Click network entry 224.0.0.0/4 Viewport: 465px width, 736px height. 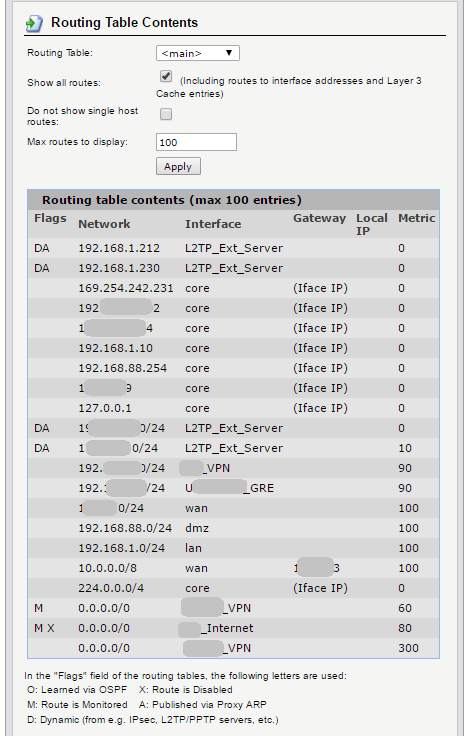click(111, 589)
